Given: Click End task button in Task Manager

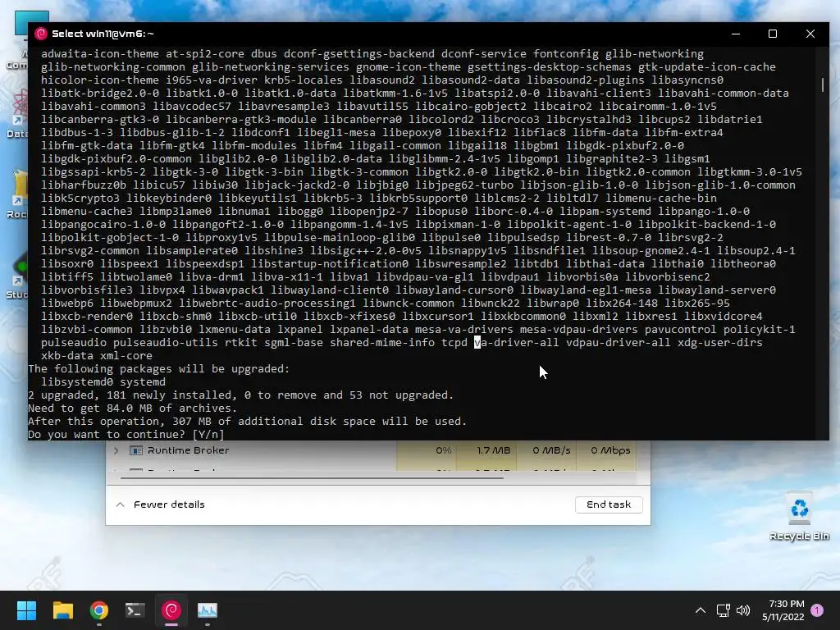Looking at the screenshot, I should [609, 504].
